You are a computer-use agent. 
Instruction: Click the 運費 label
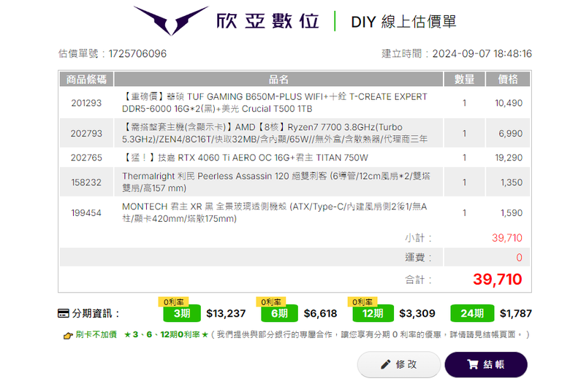click(419, 258)
